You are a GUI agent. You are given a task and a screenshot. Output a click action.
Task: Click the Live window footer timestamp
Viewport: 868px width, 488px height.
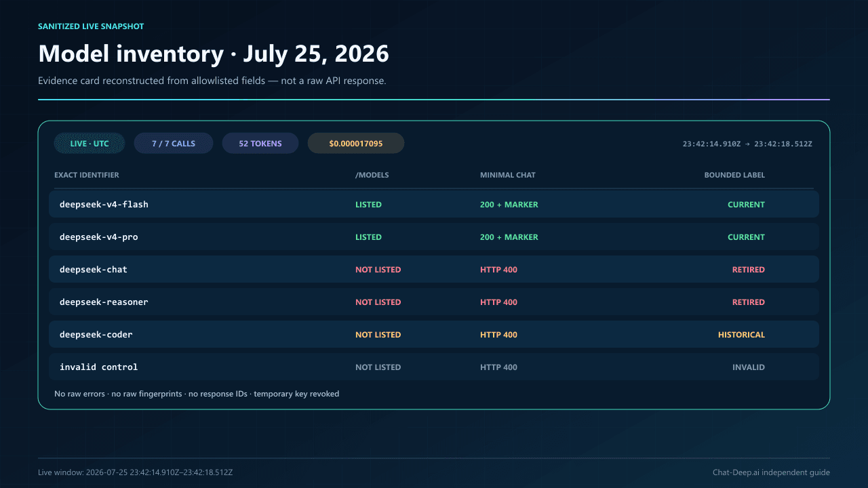pos(136,472)
